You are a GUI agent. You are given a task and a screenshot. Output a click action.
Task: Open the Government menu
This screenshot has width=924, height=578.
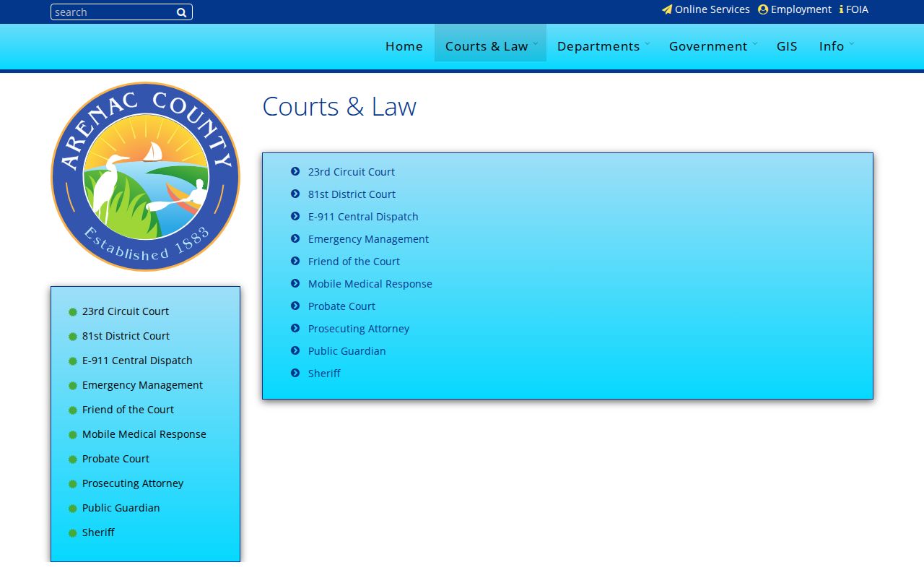point(708,46)
